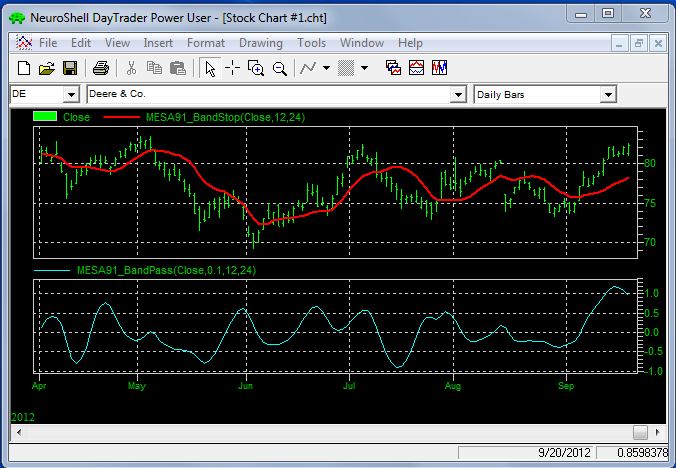Click scroll left arrow on horizontal scrollbar
This screenshot has height=468, width=676.
[19, 432]
